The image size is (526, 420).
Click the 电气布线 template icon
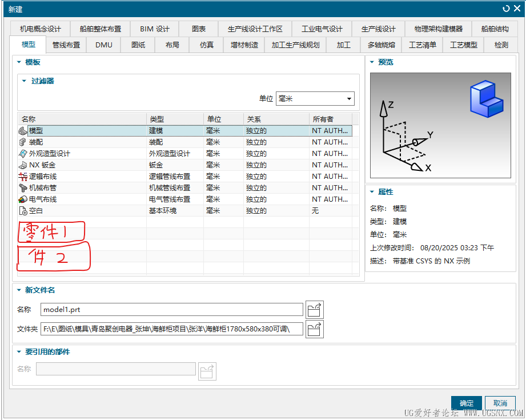coord(23,199)
